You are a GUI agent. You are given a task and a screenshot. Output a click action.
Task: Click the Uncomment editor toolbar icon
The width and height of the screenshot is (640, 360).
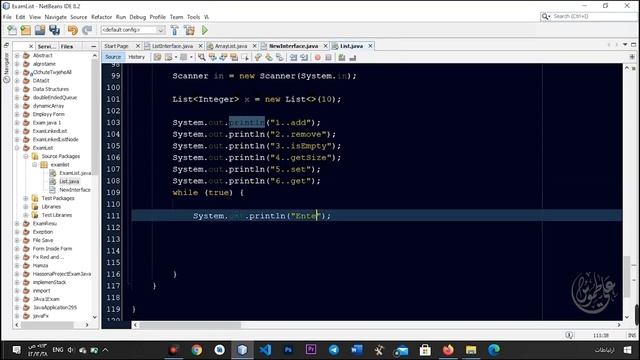pos(353,58)
